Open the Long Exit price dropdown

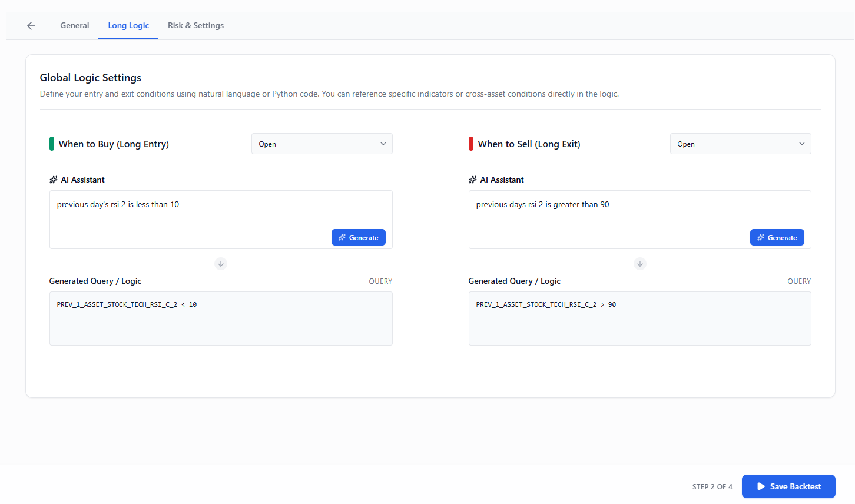coord(741,144)
